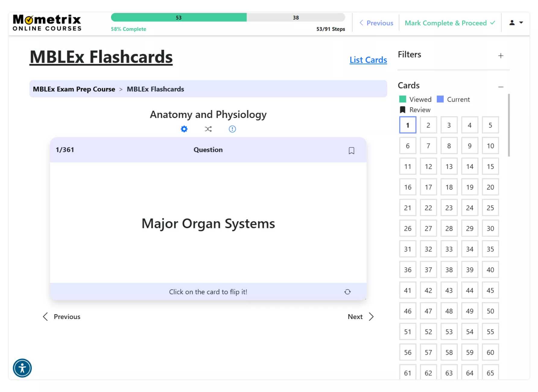Expand the Filters section
Image resolution: width=538 pixels, height=392 pixels.
[x=501, y=56]
